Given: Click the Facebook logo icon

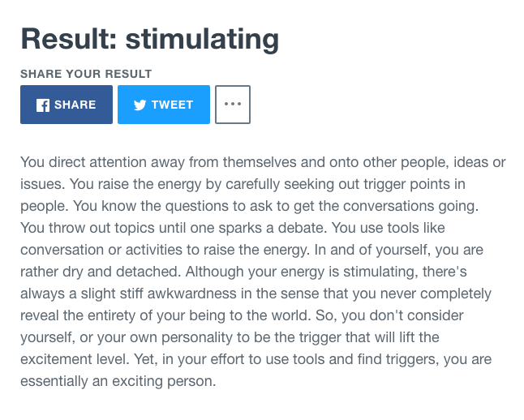Looking at the screenshot, I should point(43,105).
